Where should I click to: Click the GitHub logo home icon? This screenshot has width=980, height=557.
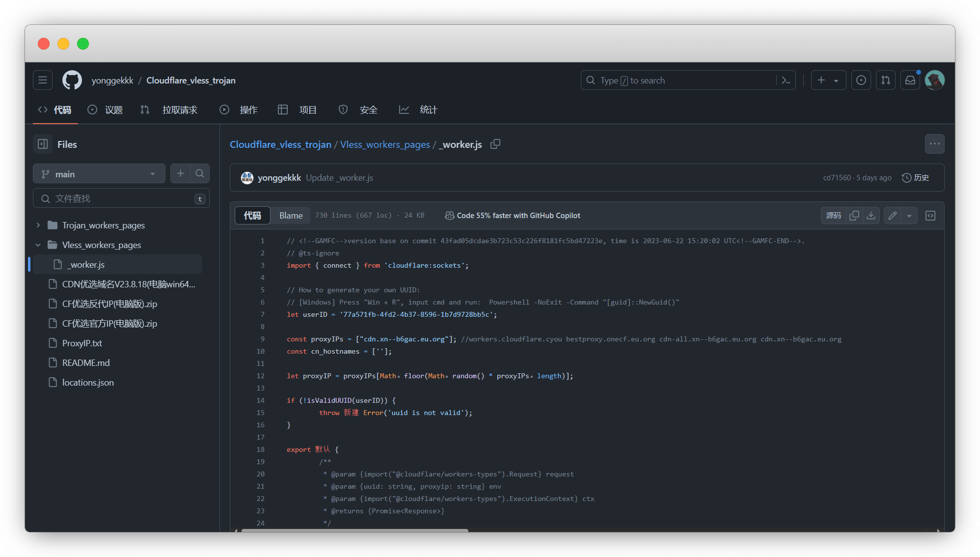pyautogui.click(x=72, y=80)
